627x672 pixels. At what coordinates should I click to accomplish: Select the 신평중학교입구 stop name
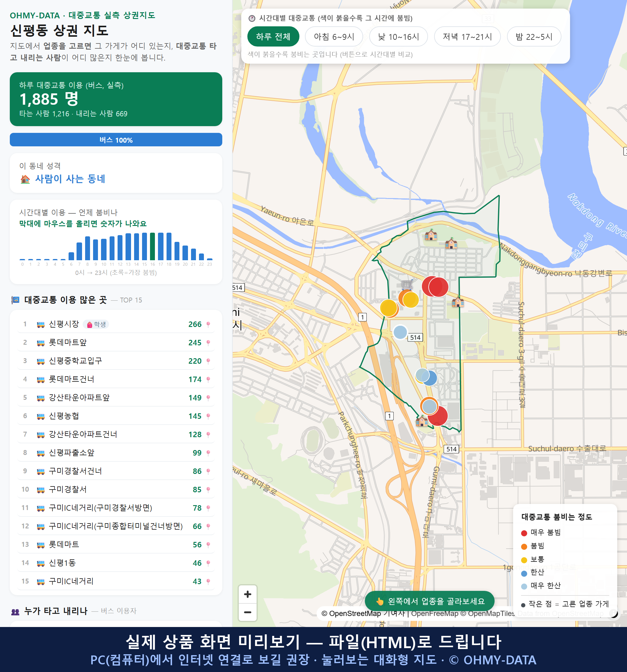[75, 361]
